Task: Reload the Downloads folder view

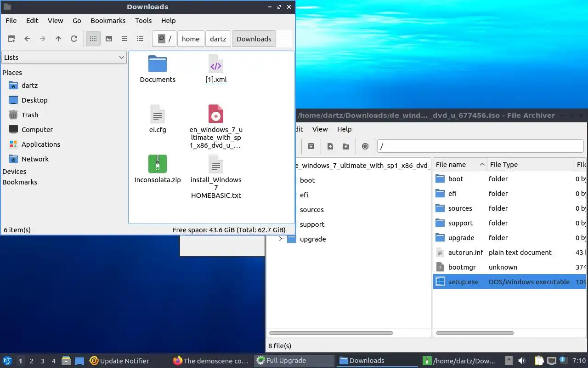Action: 74,39
